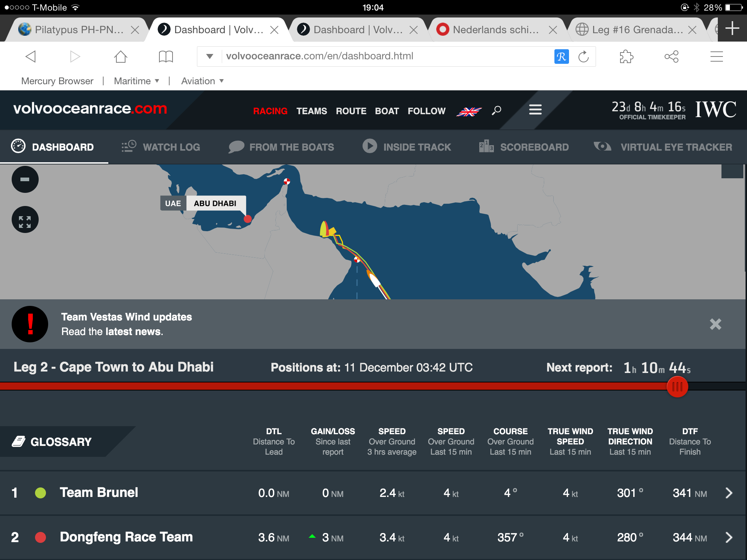The height and width of the screenshot is (560, 747).
Task: Dismiss the Team Vestas Wind banner
Action: pos(715,324)
